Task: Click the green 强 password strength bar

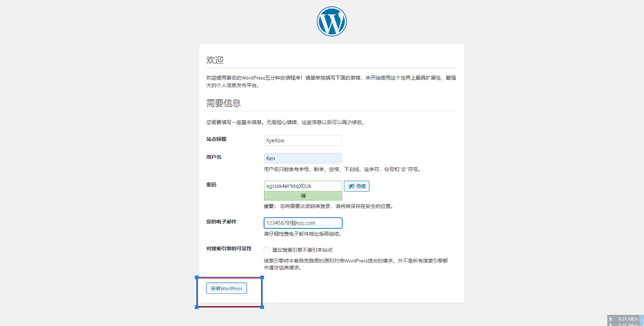Action: click(x=303, y=196)
